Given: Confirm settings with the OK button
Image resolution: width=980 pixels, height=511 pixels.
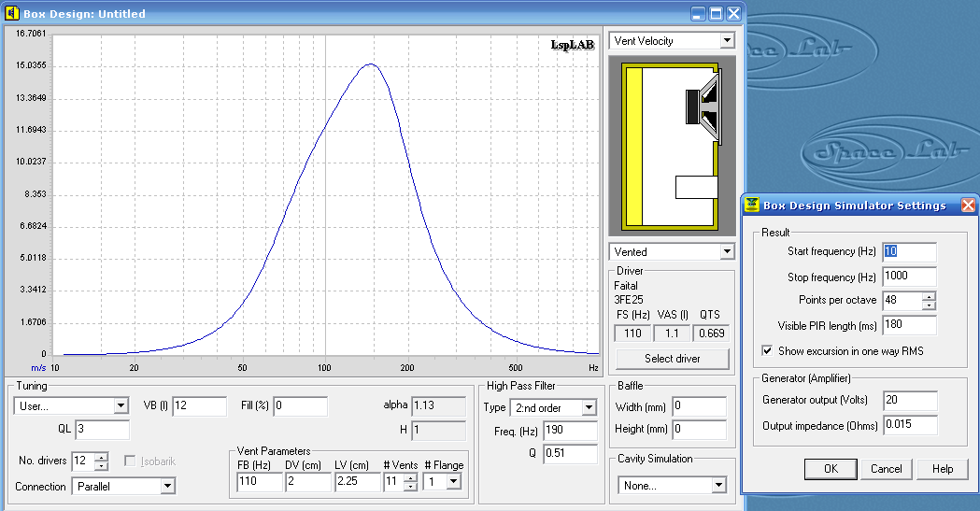Looking at the screenshot, I should [x=831, y=469].
